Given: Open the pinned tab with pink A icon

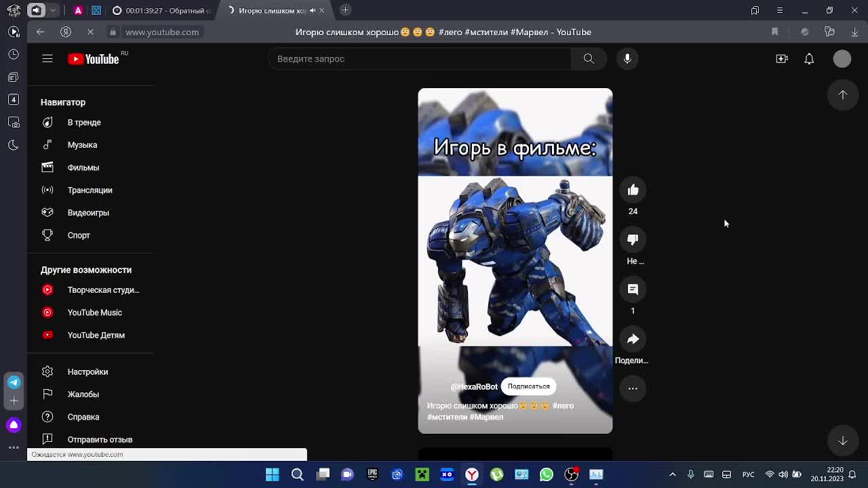Looking at the screenshot, I should (x=78, y=10).
